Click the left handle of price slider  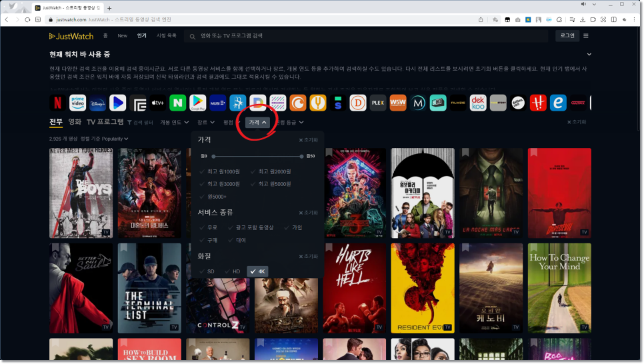pos(213,156)
